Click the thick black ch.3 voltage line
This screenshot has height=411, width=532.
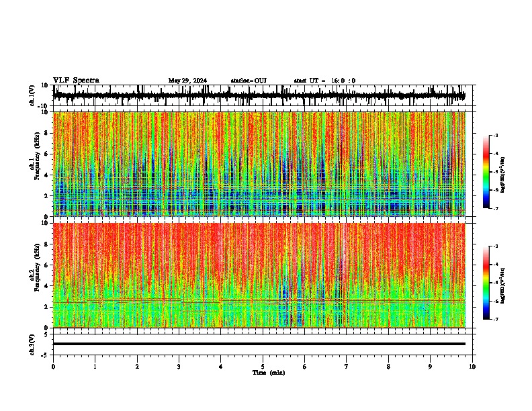click(x=259, y=344)
